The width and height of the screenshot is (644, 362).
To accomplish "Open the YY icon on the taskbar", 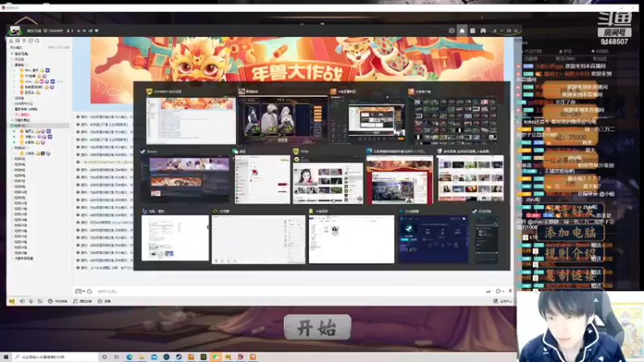I will point(228,357).
